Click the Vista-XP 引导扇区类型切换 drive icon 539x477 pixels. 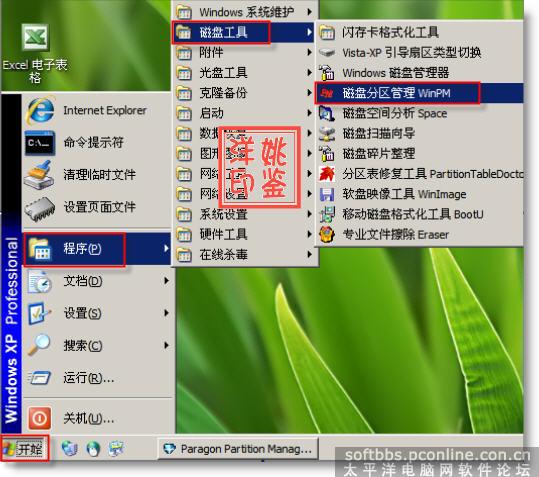click(x=327, y=53)
